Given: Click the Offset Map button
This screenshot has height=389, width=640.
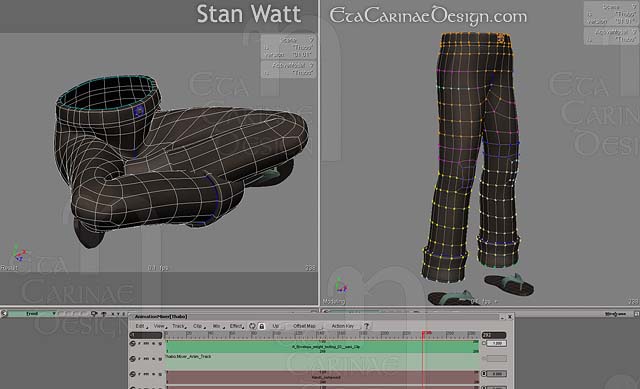Looking at the screenshot, I should [304, 326].
